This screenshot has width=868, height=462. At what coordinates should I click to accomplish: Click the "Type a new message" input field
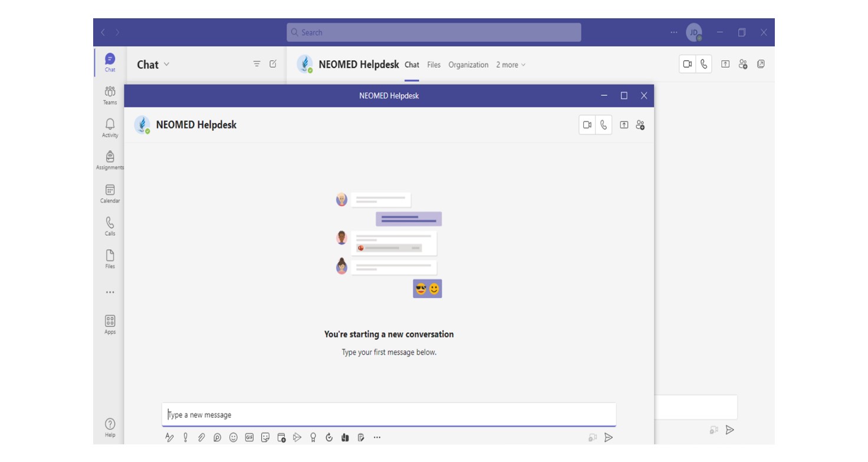pos(389,415)
